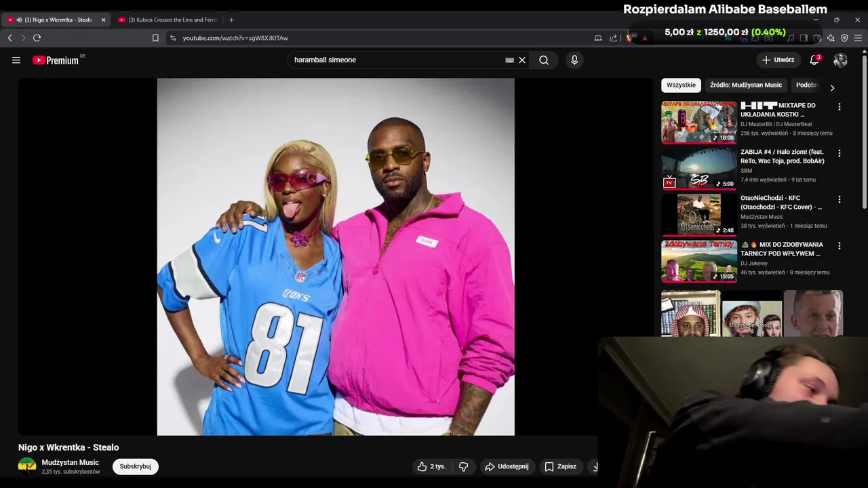Screen dimensions: 868x488
Task: Clear the search box with X icon
Action: pos(522,60)
